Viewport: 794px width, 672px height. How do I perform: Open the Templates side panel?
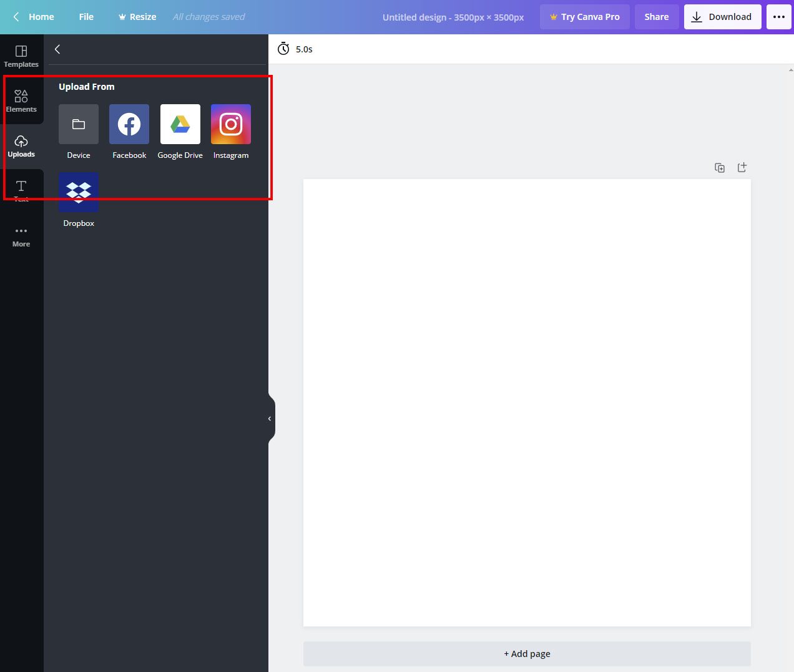[21, 56]
